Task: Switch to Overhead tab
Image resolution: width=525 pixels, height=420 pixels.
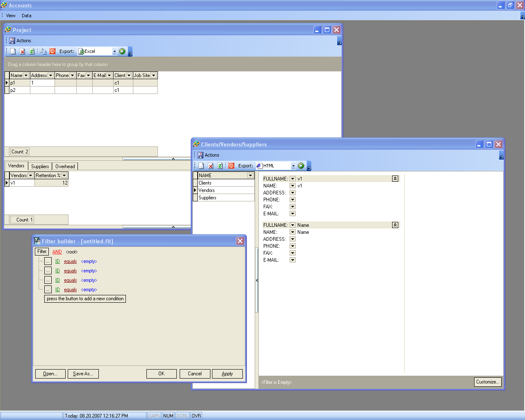Action: point(65,167)
